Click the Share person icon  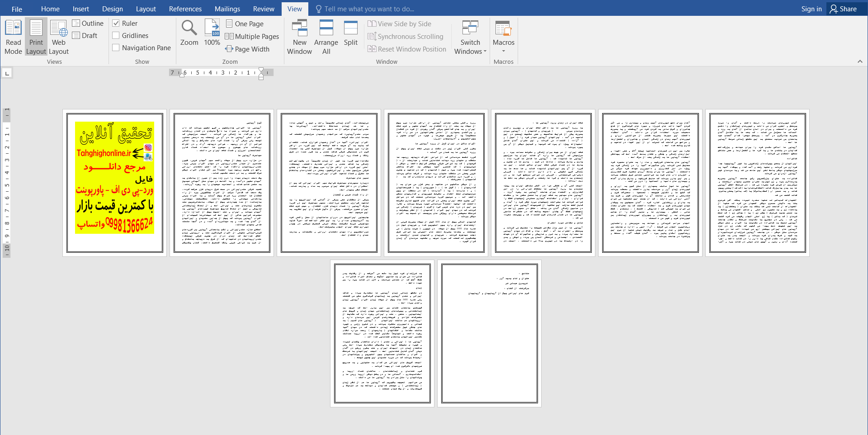[x=834, y=9]
